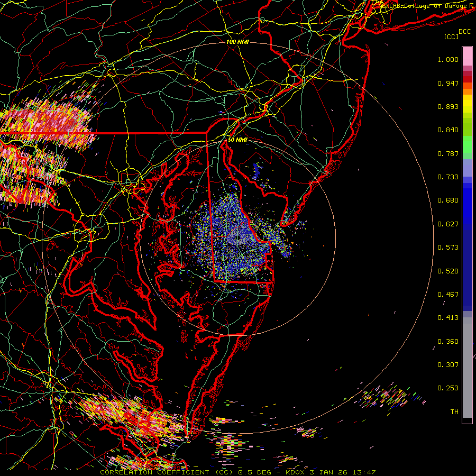This screenshot has width=476, height=476.
Task: Click the 0.627 color scale value
Action: pyautogui.click(x=448, y=224)
